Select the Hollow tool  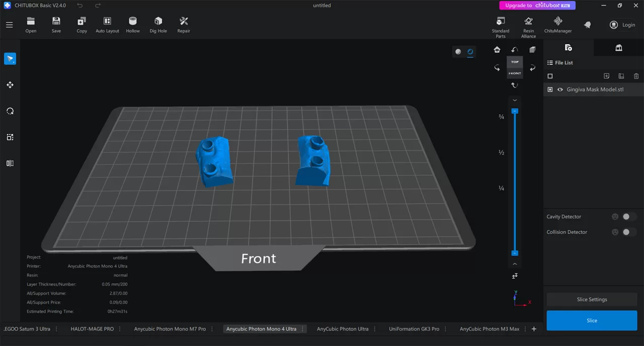point(132,24)
